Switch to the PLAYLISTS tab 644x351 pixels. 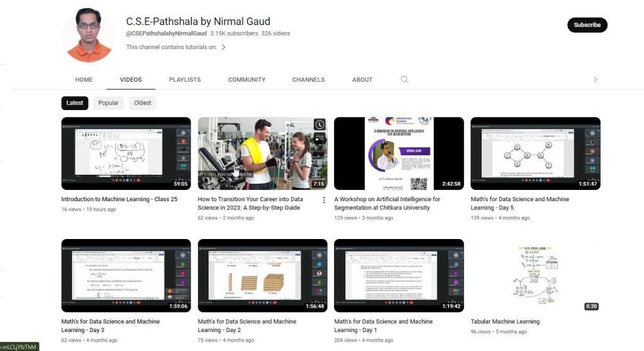[x=185, y=80]
